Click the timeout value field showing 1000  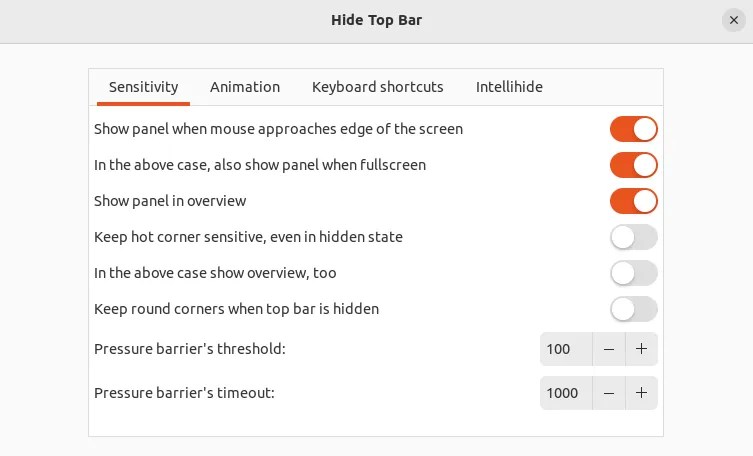click(x=565, y=393)
